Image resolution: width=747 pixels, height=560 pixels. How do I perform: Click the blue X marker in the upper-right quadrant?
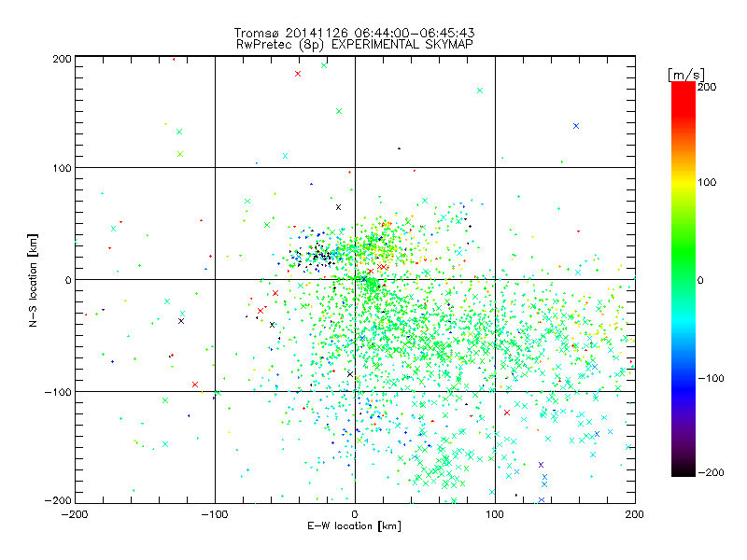(x=576, y=126)
